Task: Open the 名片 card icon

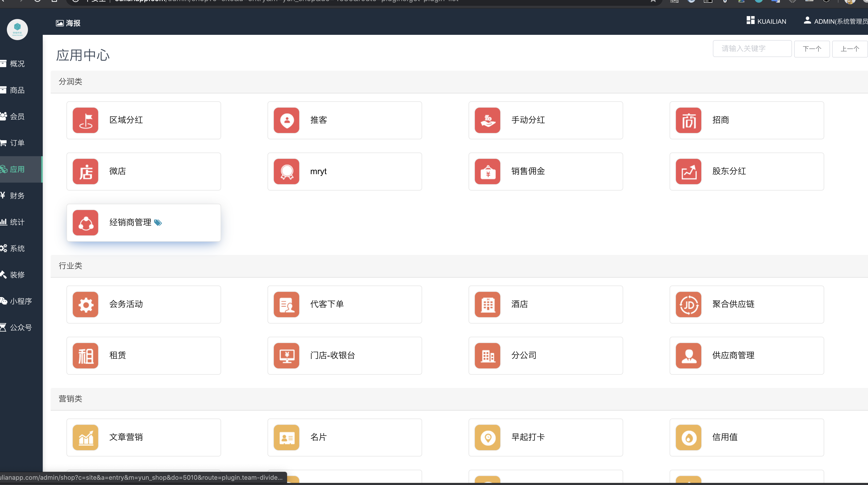Action: point(287,438)
